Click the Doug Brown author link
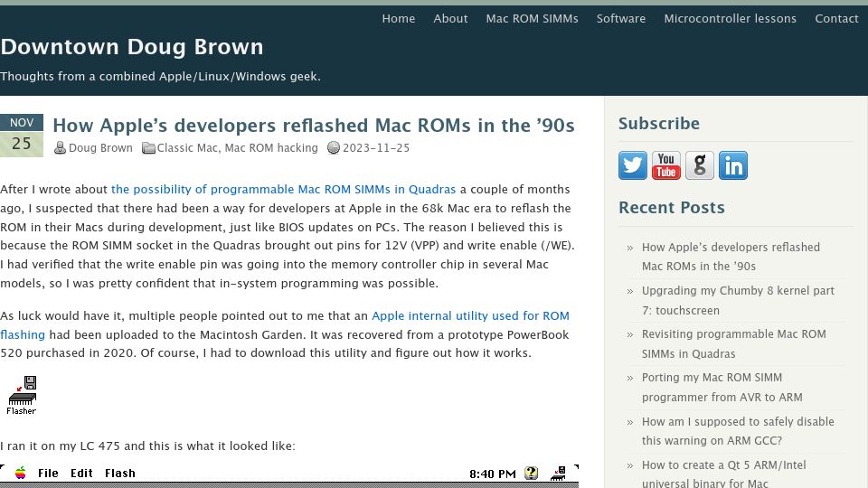Screen dimensions: 868x488 coord(100,148)
